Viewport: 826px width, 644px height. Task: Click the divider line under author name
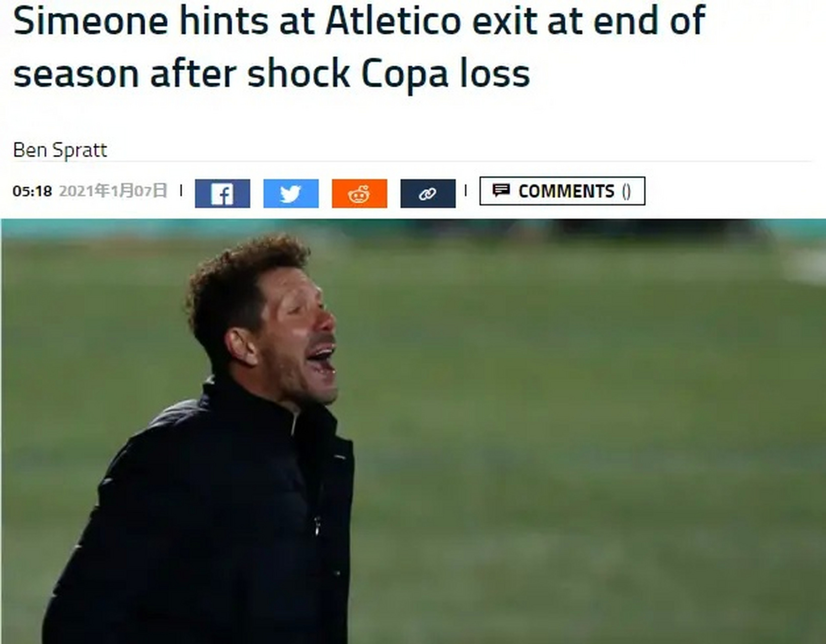412,162
